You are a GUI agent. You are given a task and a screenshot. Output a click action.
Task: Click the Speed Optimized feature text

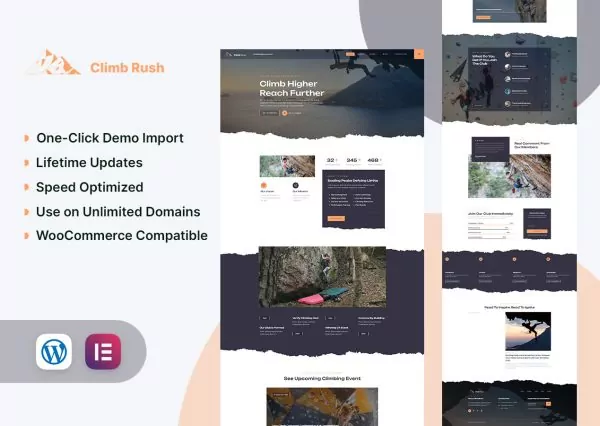coord(90,187)
